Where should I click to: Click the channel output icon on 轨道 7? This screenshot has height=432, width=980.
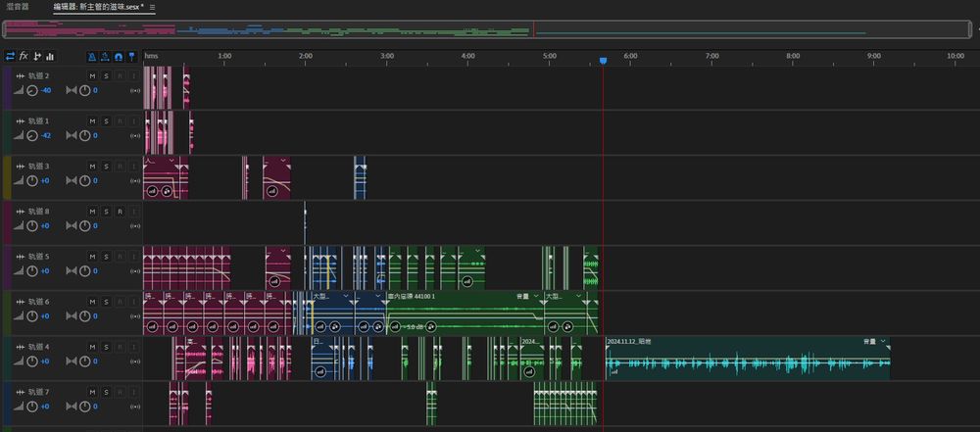point(134,407)
